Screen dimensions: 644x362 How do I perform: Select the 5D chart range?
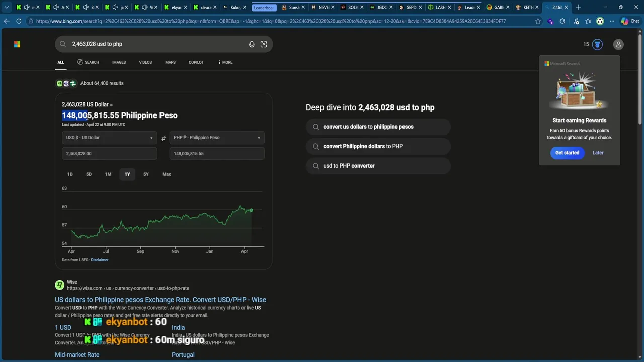tap(89, 174)
